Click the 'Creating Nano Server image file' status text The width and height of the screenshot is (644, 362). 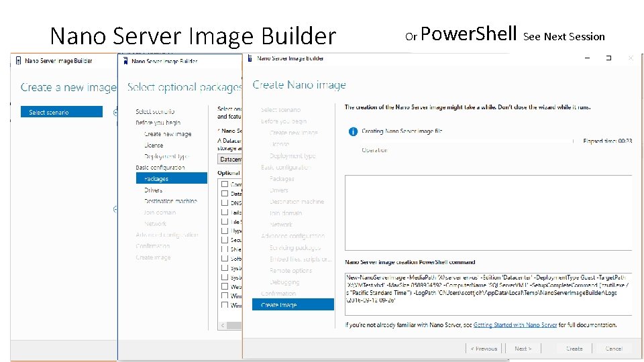[402, 131]
